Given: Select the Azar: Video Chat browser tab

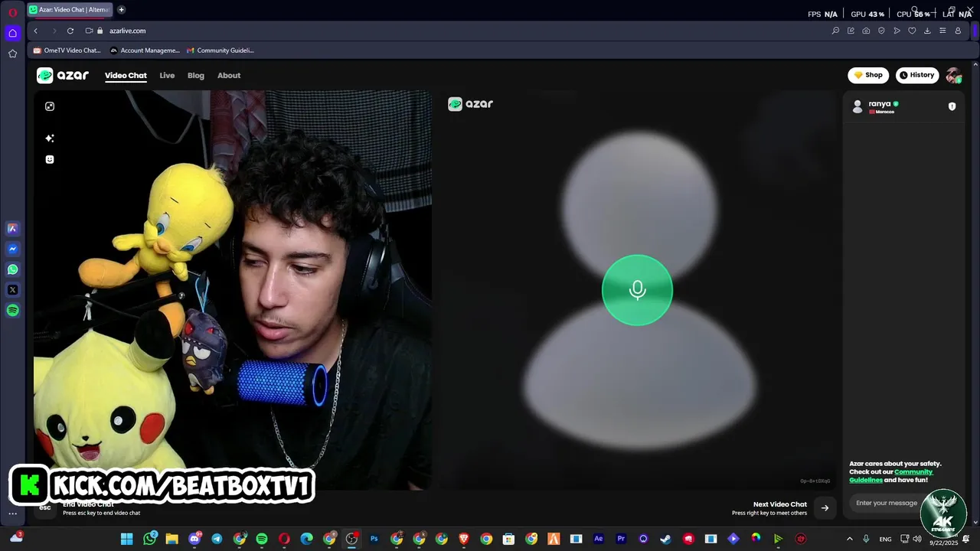Looking at the screenshot, I should pos(70,10).
